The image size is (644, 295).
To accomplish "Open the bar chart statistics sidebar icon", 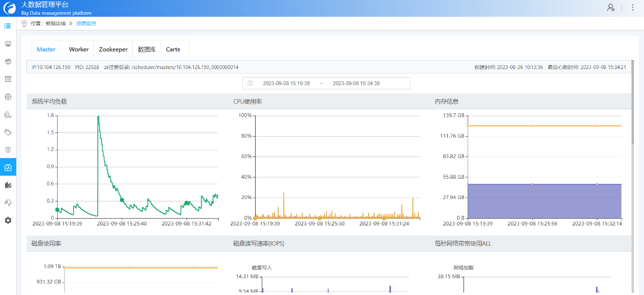I will click(8, 185).
